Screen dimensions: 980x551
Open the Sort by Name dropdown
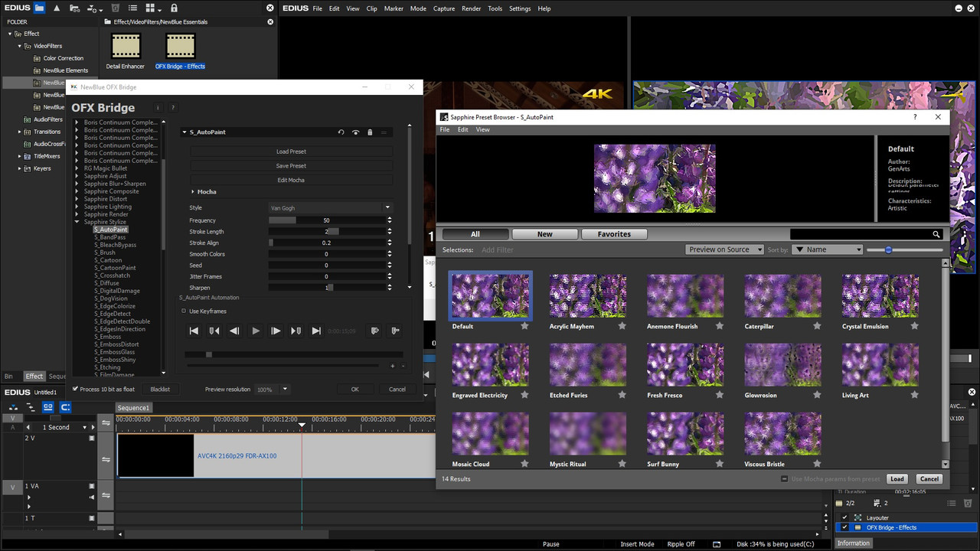(827, 249)
